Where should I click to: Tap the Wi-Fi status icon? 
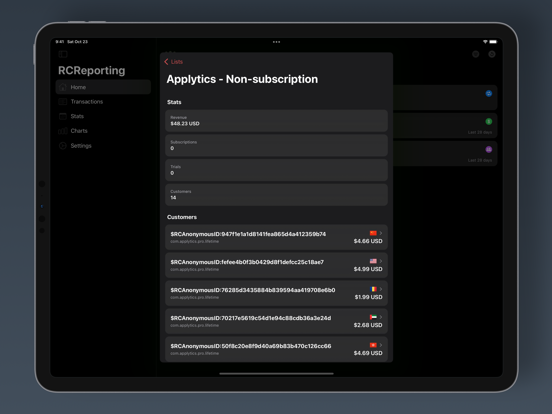coord(485,42)
